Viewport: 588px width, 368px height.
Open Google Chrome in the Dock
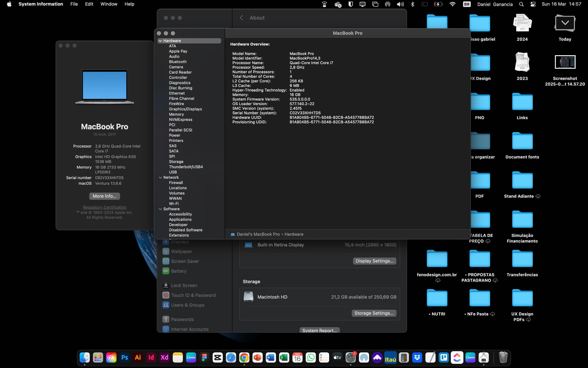click(x=244, y=357)
